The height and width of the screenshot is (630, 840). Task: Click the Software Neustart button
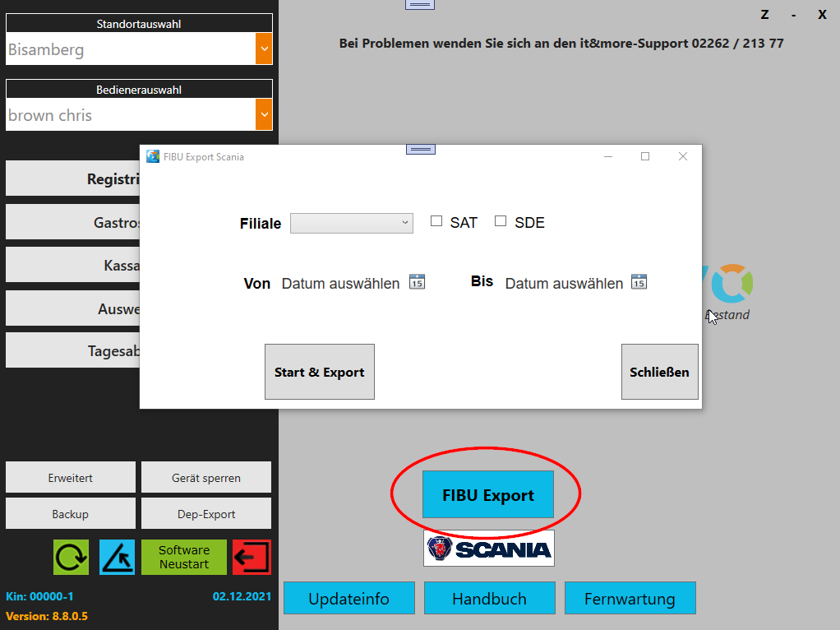(184, 557)
